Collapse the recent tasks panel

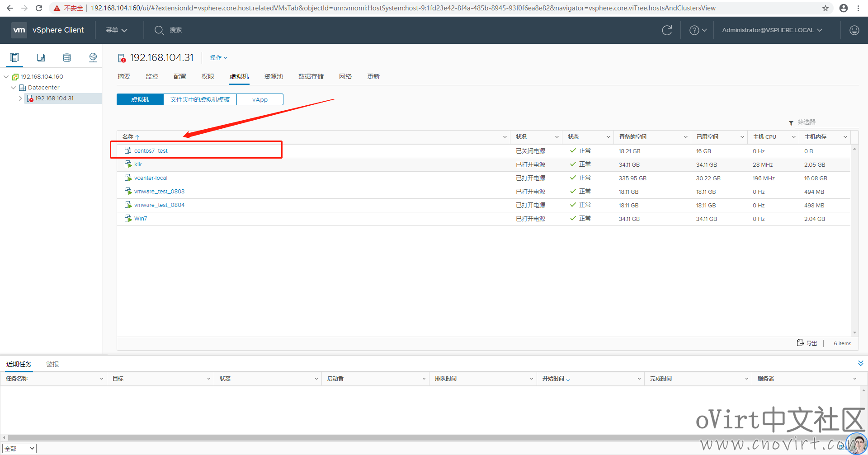tap(861, 363)
